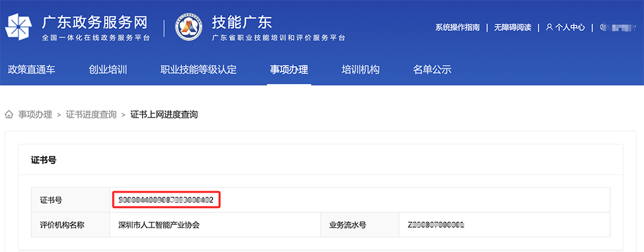Click 事项办理 in the breadcrumb trail
Image resolution: width=644 pixels, height=252 pixels.
35,115
